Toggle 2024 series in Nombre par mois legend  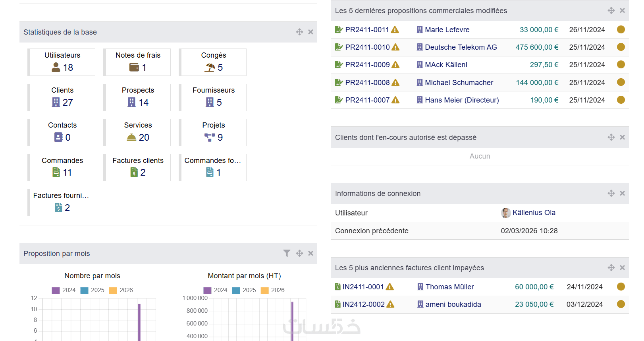[64, 290]
